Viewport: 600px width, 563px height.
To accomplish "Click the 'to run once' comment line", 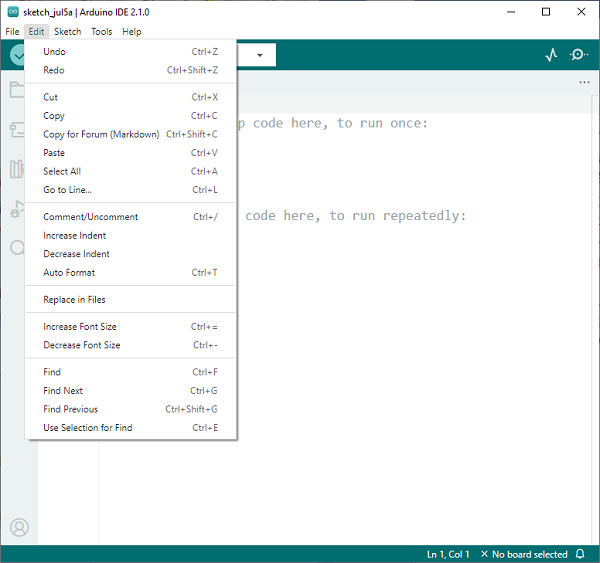I will pyautogui.click(x=332, y=123).
